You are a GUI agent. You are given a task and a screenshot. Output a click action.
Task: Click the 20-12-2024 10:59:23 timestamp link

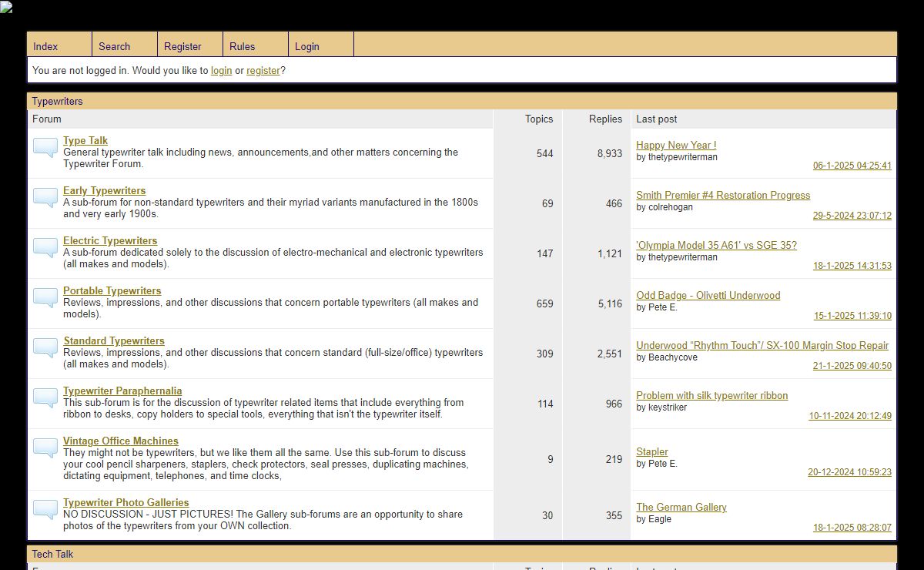click(x=850, y=472)
